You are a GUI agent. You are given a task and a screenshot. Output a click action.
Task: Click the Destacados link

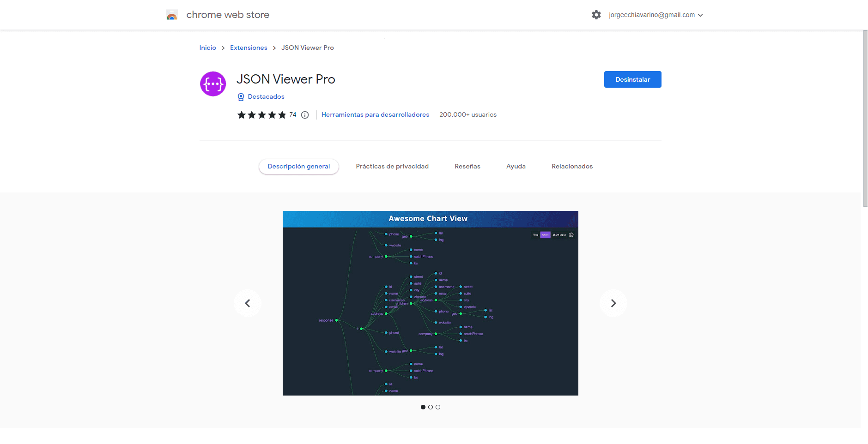pyautogui.click(x=266, y=97)
